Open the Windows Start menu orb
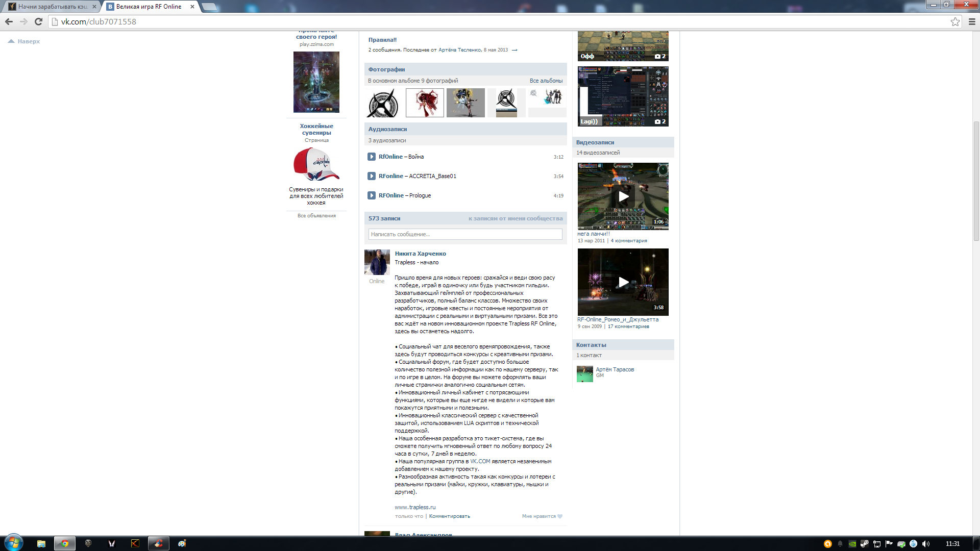This screenshot has width=980, height=551. [13, 543]
